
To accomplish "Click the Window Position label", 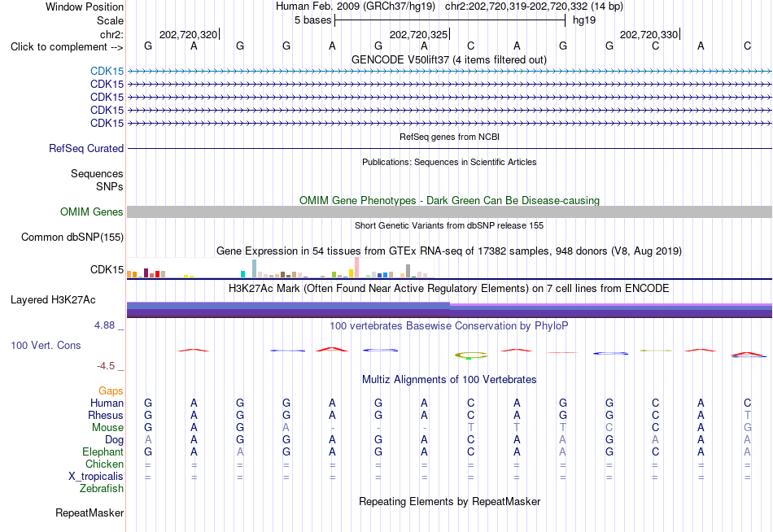I will pyautogui.click(x=85, y=7).
